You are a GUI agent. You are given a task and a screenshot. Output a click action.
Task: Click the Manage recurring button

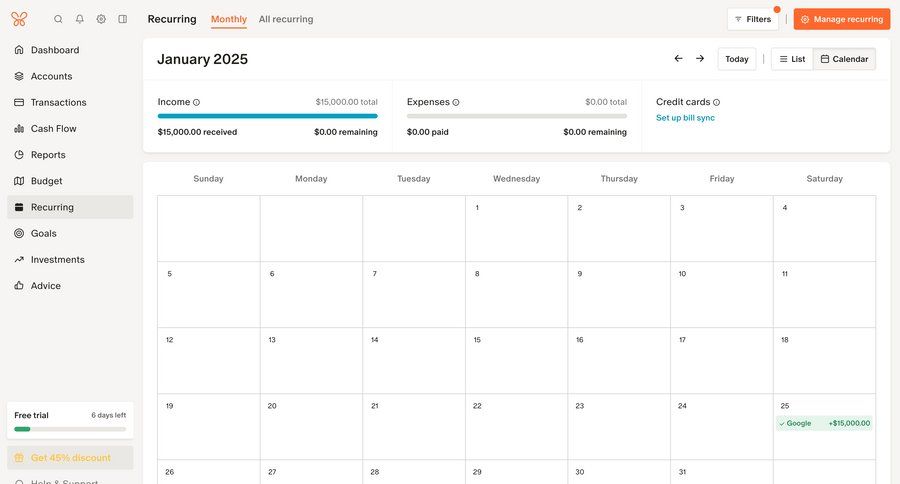pyautogui.click(x=841, y=19)
